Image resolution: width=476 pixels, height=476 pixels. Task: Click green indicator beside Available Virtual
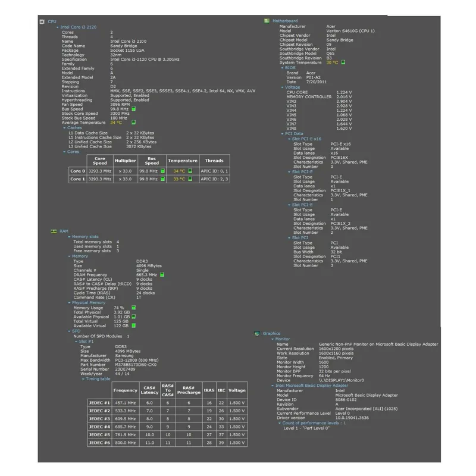[133, 325]
